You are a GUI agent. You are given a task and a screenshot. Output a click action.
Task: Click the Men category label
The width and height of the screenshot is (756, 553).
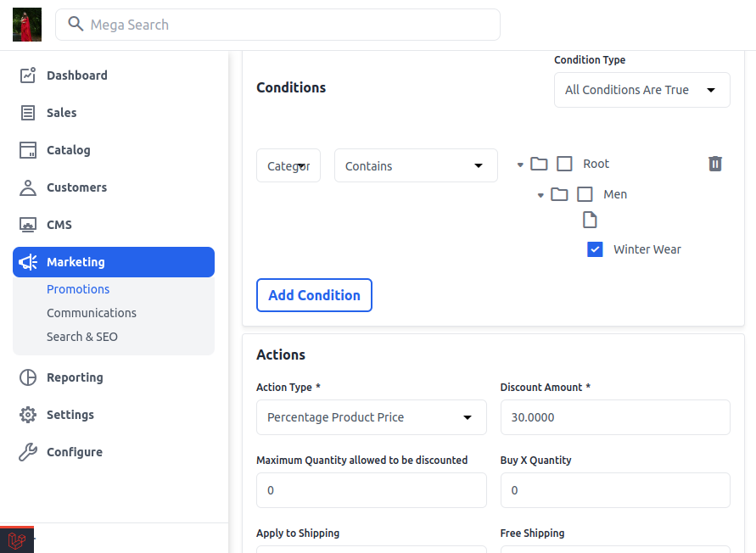click(615, 194)
